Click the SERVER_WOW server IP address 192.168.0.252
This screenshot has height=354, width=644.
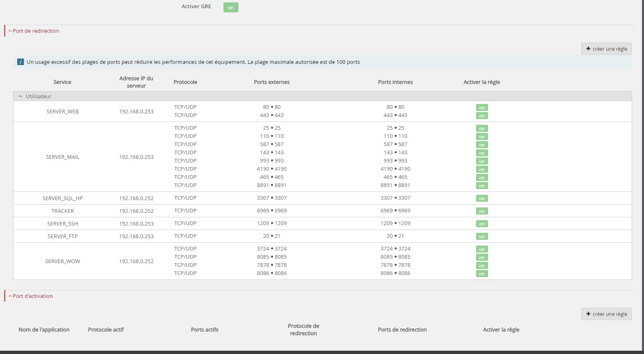136,262
